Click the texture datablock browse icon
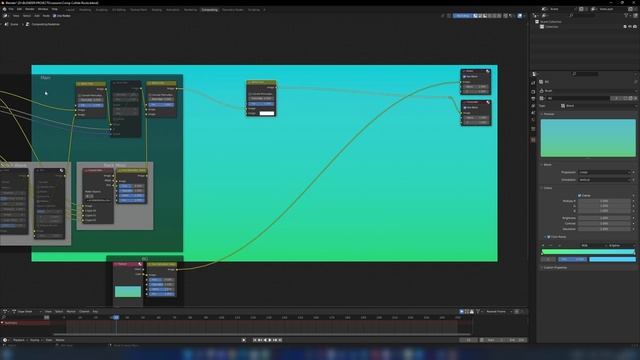 pyautogui.click(x=542, y=98)
